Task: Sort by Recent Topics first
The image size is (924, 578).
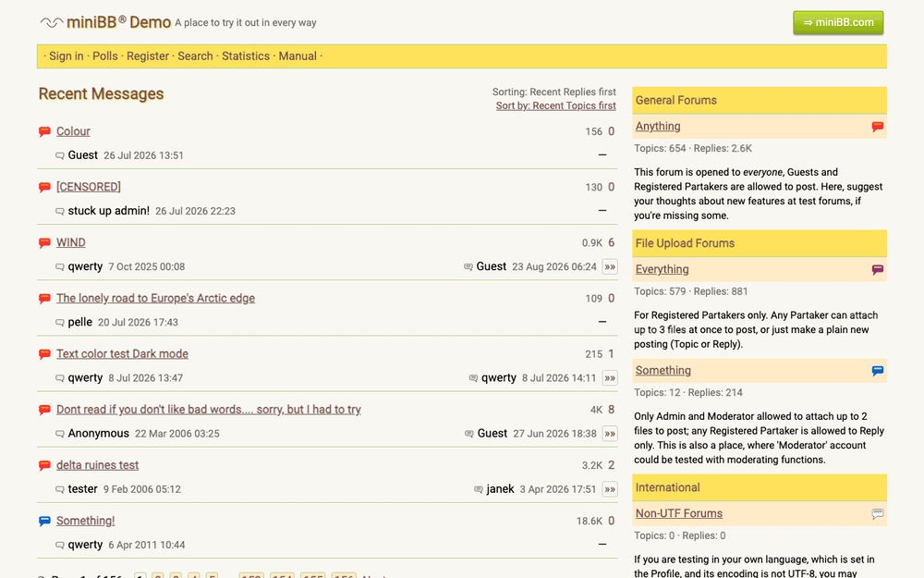Action: 555,105
